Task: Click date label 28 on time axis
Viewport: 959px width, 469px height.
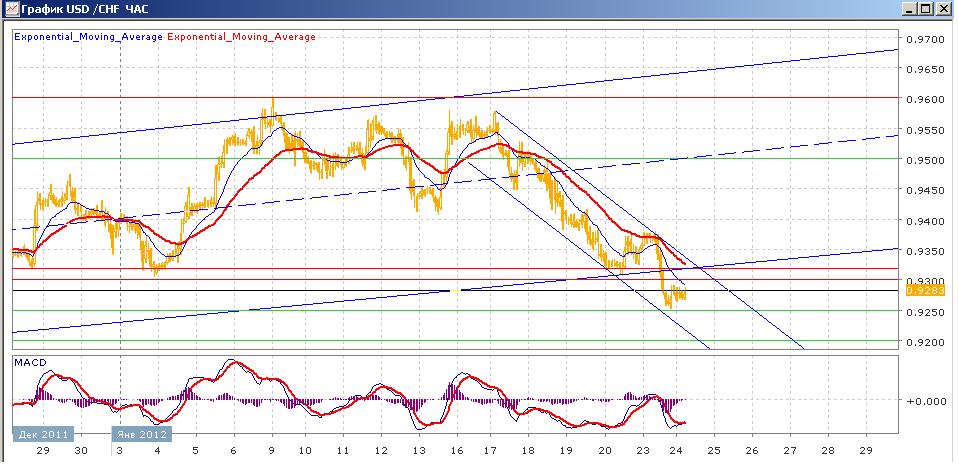Action: coord(828,450)
